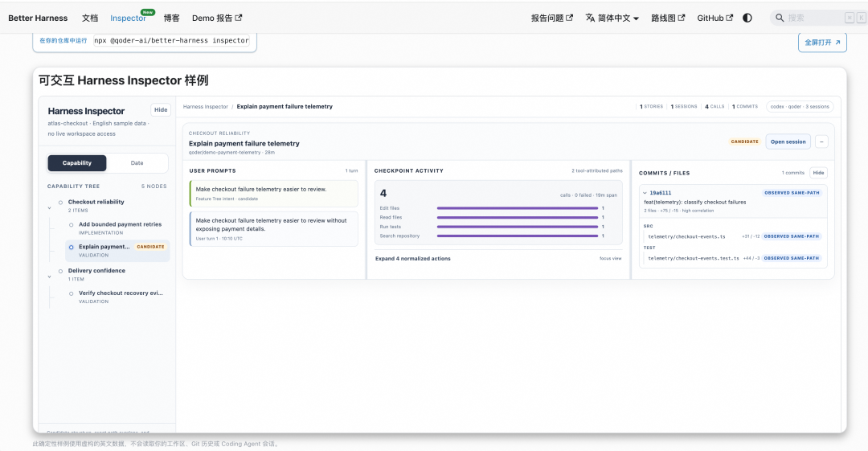Select the first user prompt card

(x=273, y=194)
